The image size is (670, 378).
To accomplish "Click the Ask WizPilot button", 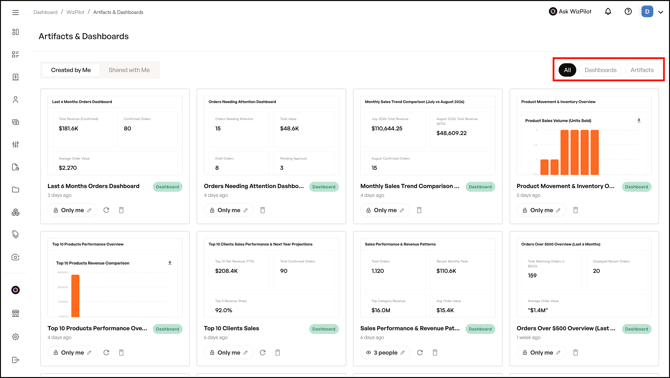I will [x=570, y=12].
